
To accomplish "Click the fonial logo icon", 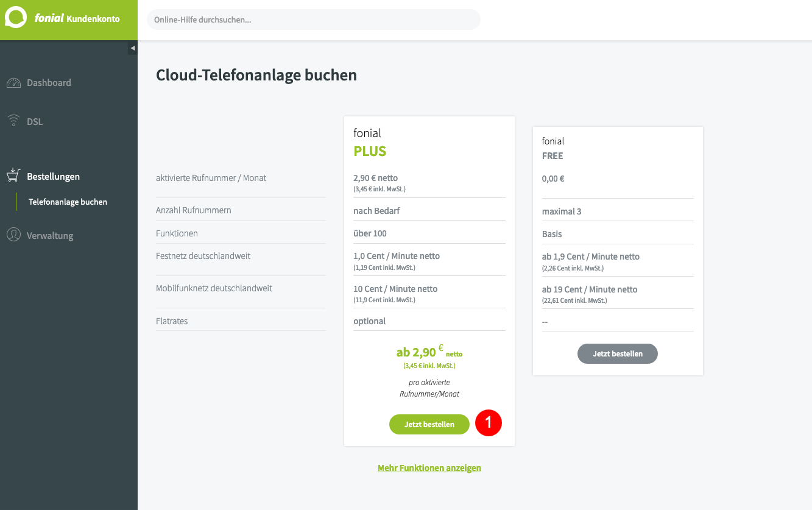I will 16,18.
